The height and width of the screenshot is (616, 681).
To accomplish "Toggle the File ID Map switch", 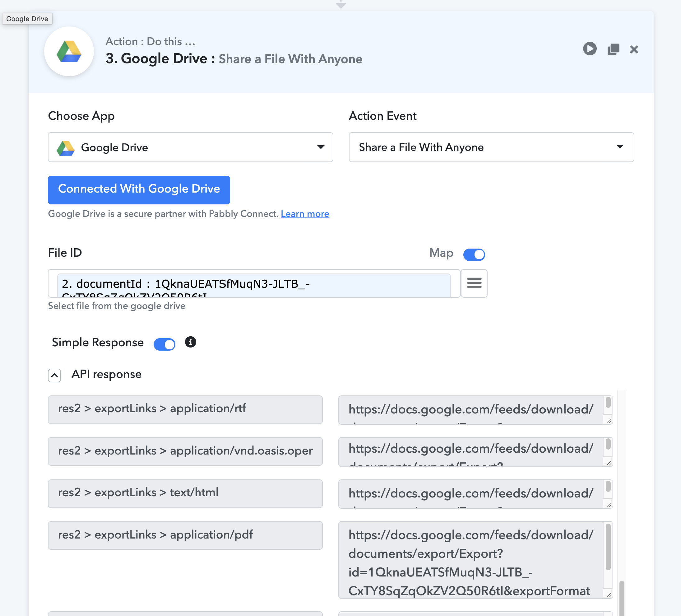I will tap(474, 254).
